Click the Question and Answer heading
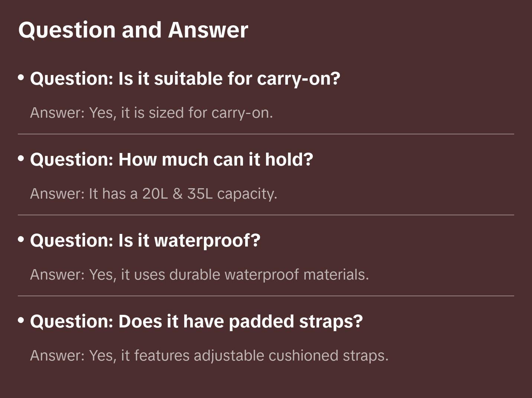Screen dimensions: 532x398 [x=133, y=30]
